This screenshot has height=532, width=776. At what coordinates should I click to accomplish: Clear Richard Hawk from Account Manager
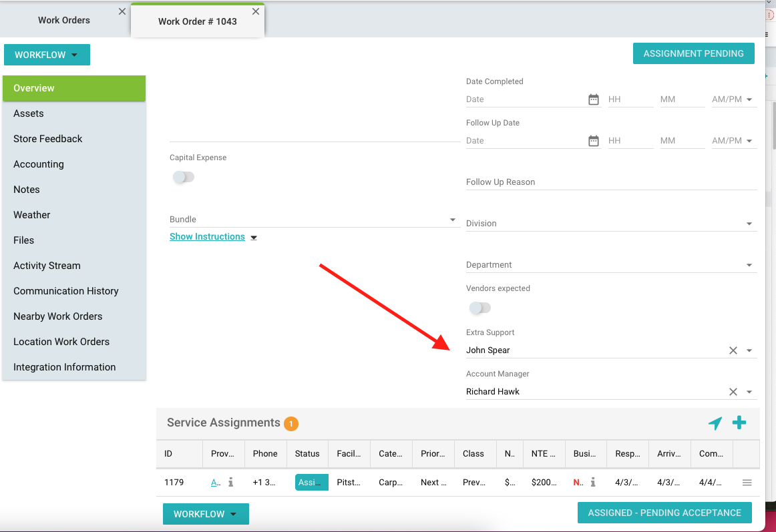point(733,392)
